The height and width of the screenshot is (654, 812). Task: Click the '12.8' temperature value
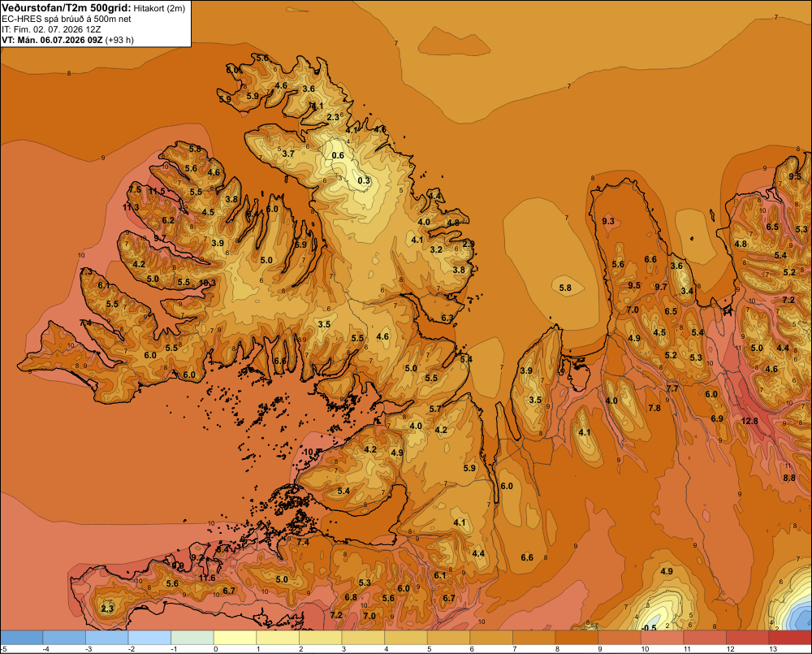pos(749,421)
